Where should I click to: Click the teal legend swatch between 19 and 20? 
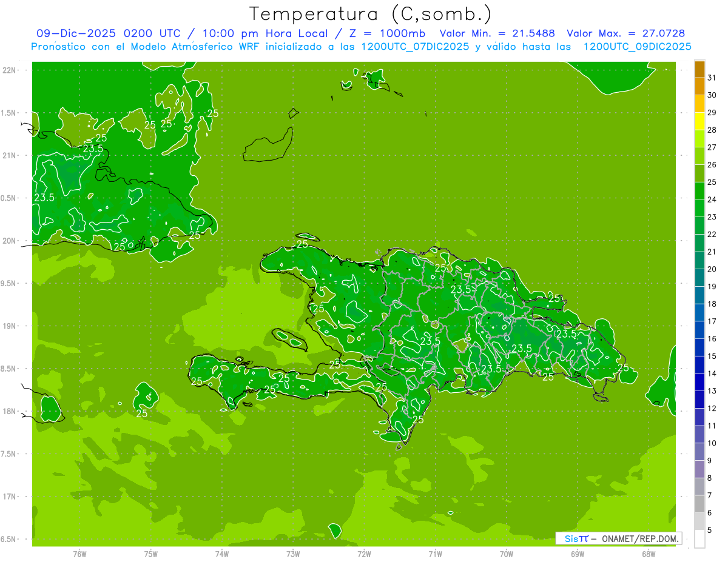click(699, 278)
